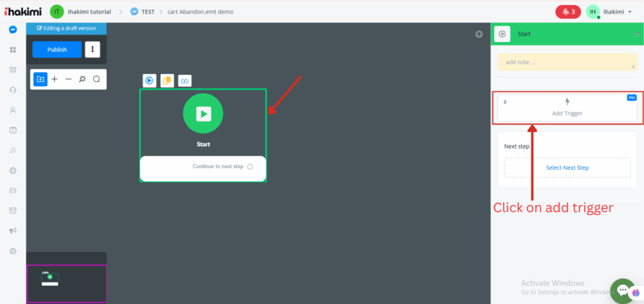
Task: Open the dashboard grid icon in sidebar
Action: pos(13,50)
